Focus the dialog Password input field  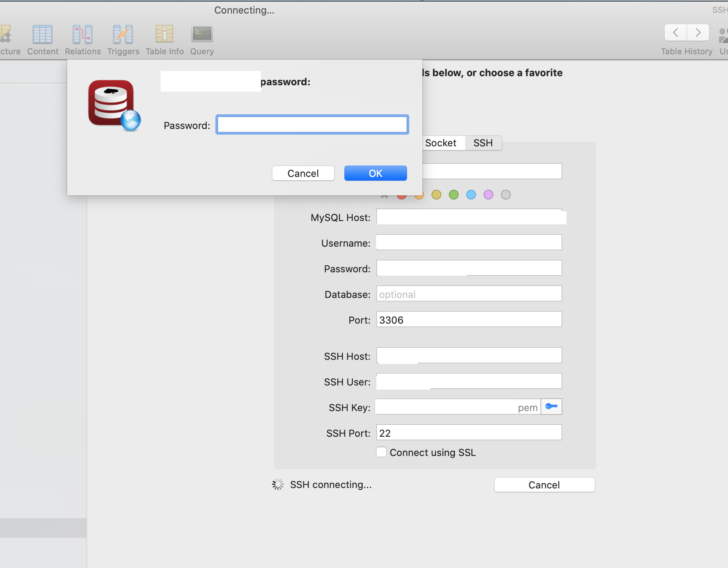click(312, 124)
